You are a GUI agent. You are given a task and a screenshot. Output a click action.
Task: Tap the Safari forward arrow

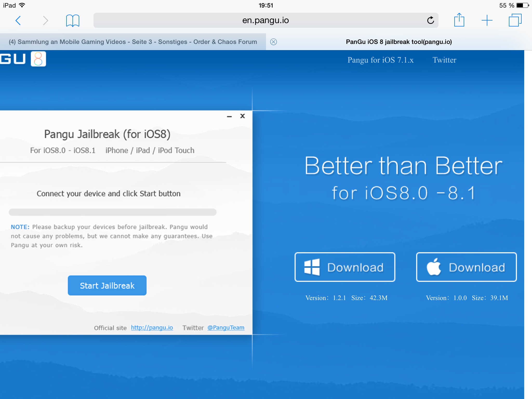click(x=45, y=20)
